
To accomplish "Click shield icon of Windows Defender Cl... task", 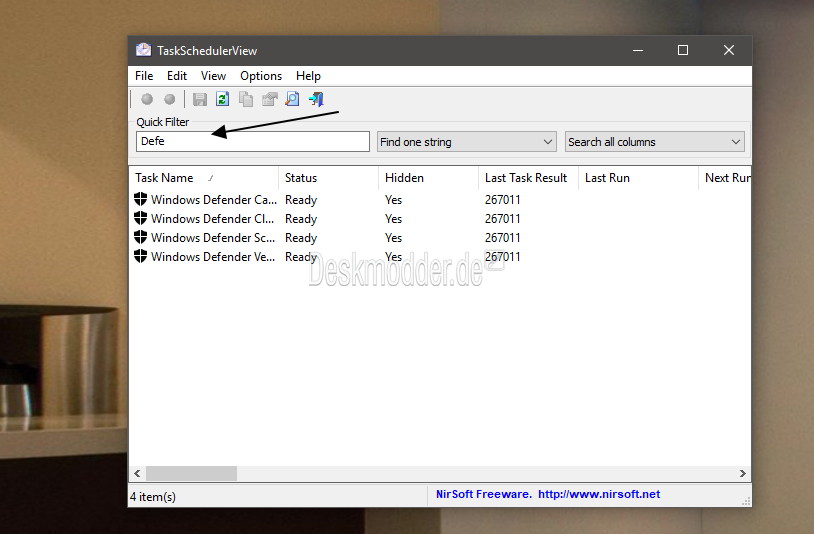I will coord(140,218).
